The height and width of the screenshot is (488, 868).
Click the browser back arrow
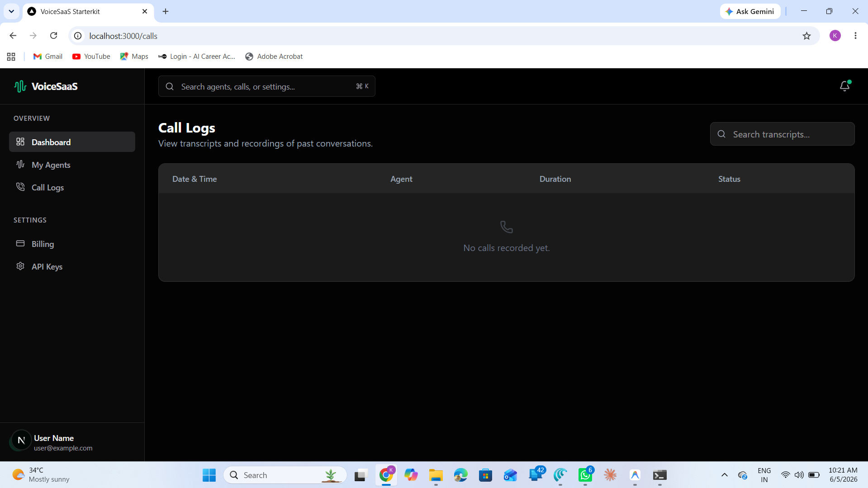13,36
